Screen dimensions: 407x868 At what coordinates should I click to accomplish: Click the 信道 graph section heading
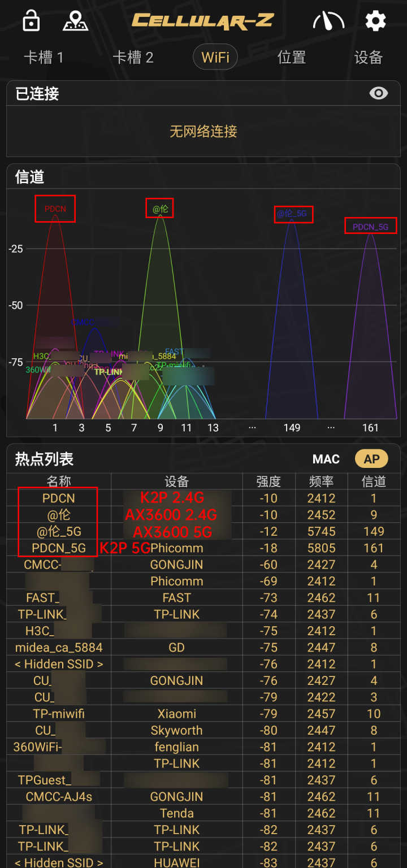click(x=29, y=177)
